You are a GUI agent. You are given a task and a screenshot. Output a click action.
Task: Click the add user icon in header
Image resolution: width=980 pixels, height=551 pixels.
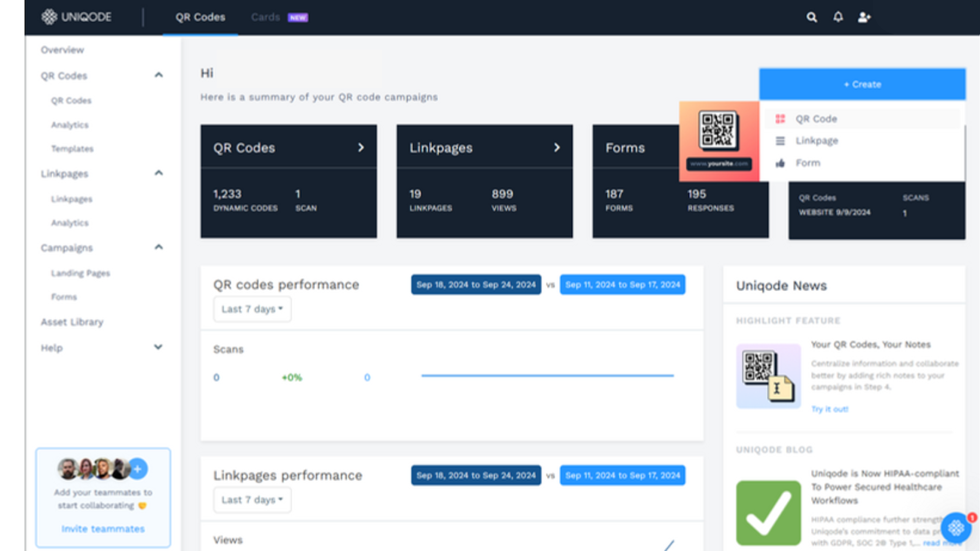[x=864, y=17]
